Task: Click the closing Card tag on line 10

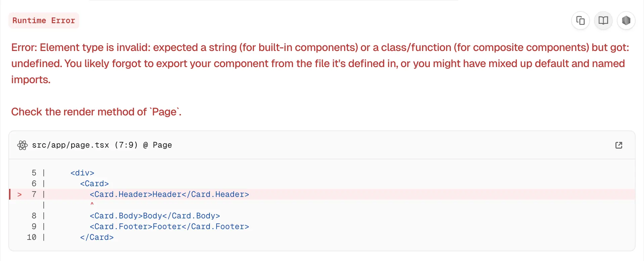Action: tap(97, 238)
